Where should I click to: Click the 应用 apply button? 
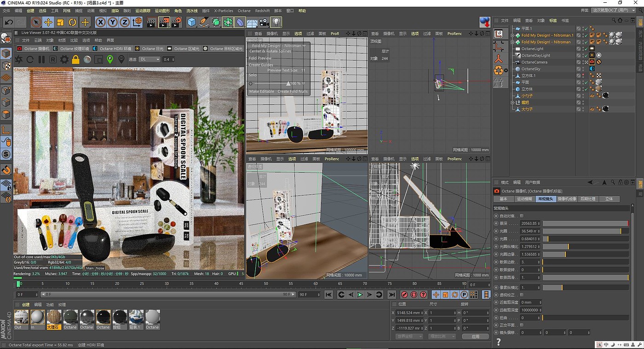pyautogui.click(x=476, y=337)
